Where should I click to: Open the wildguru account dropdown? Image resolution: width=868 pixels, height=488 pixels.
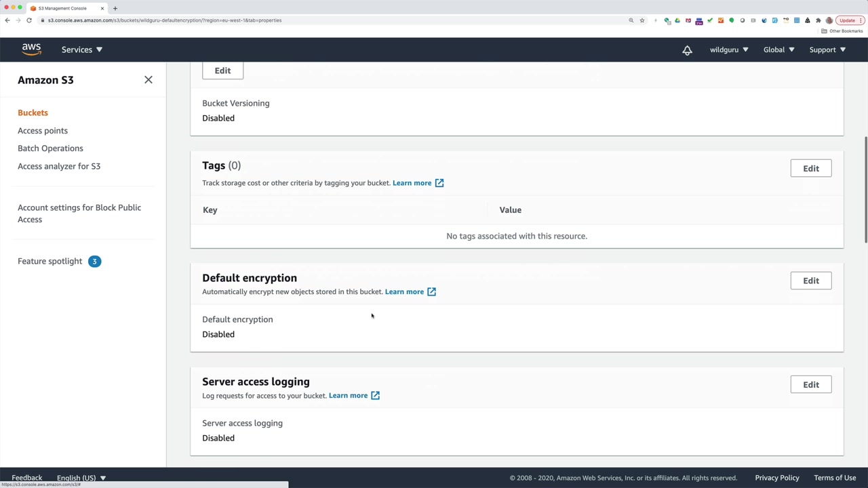pyautogui.click(x=729, y=49)
